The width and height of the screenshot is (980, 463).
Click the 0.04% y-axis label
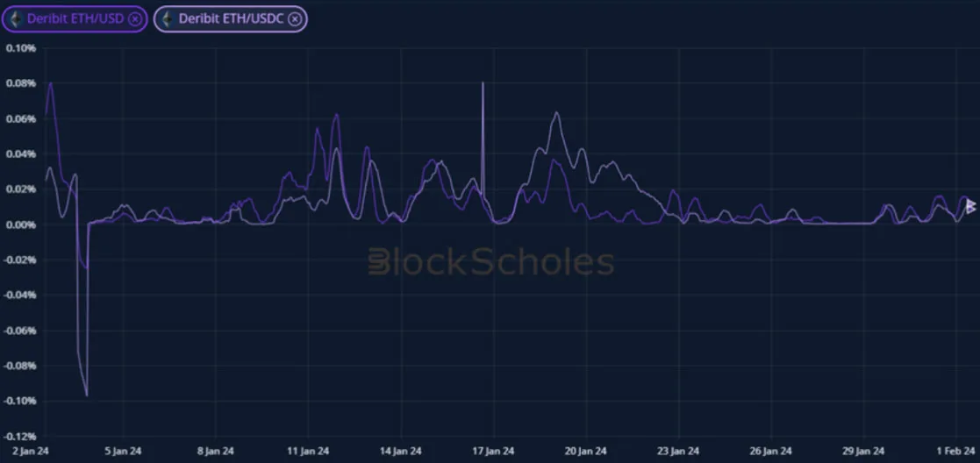21,153
